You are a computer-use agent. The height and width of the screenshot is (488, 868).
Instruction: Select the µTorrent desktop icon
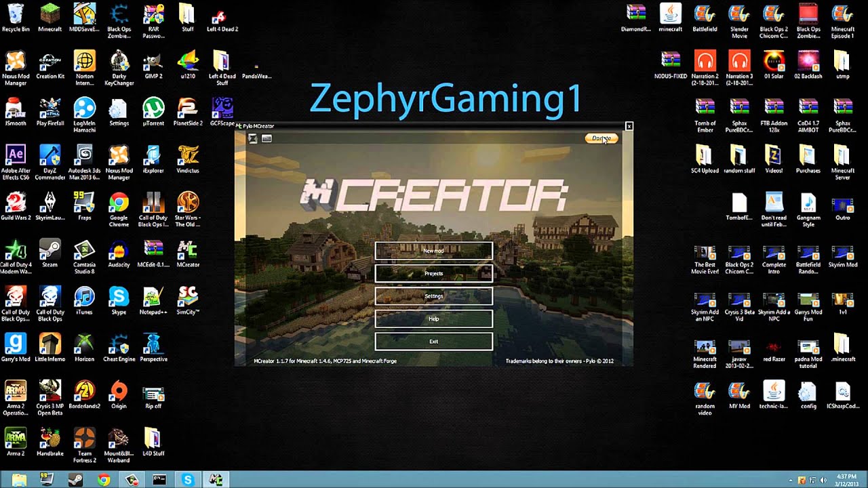coord(153,113)
